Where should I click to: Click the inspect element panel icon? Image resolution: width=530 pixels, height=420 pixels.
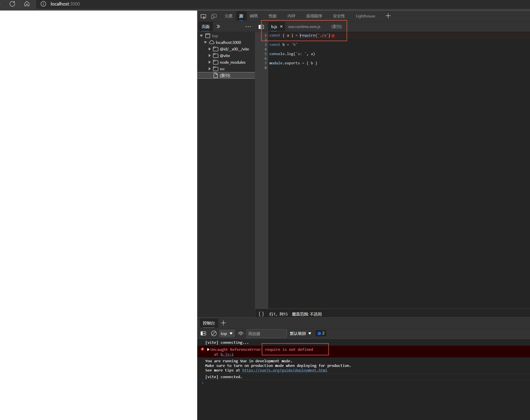tap(204, 16)
